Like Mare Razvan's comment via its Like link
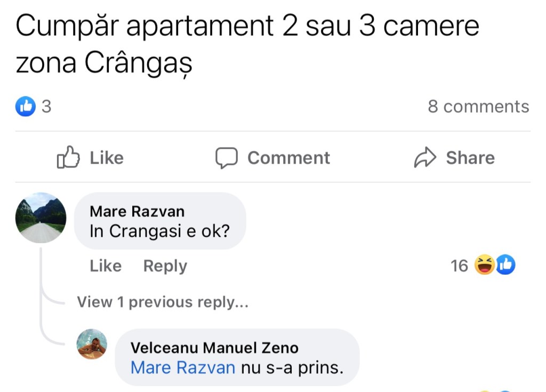This screenshot has height=392, width=546. [106, 266]
